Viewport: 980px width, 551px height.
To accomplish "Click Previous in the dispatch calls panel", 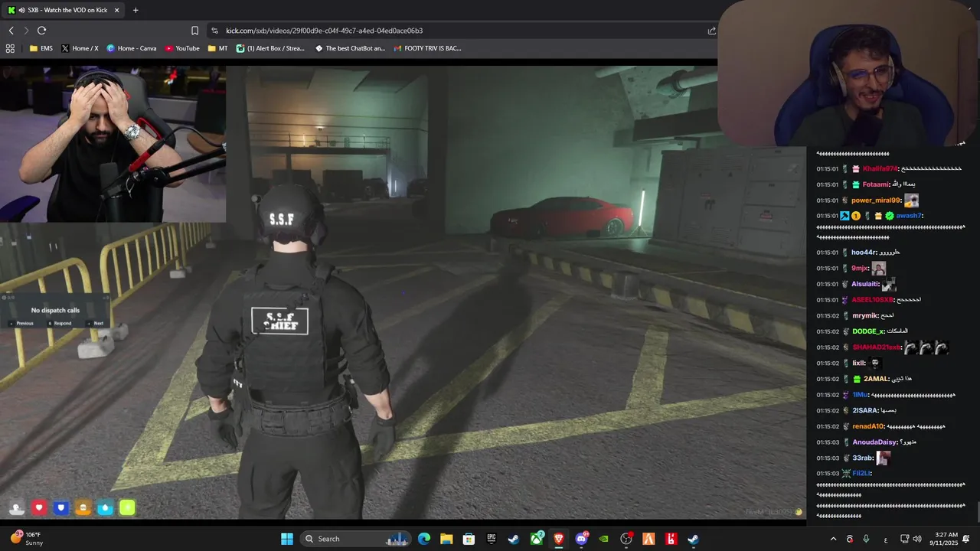I will point(22,323).
